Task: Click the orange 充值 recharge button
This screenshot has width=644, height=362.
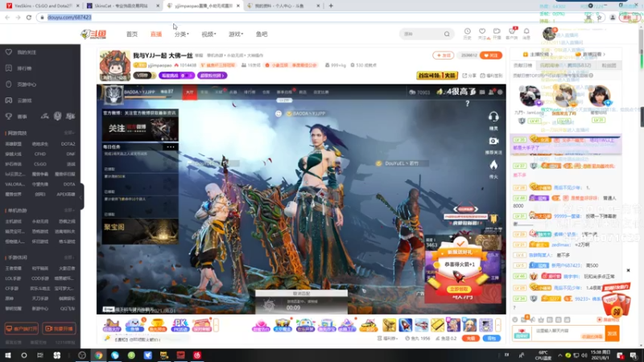Action: pyautogui.click(x=471, y=338)
